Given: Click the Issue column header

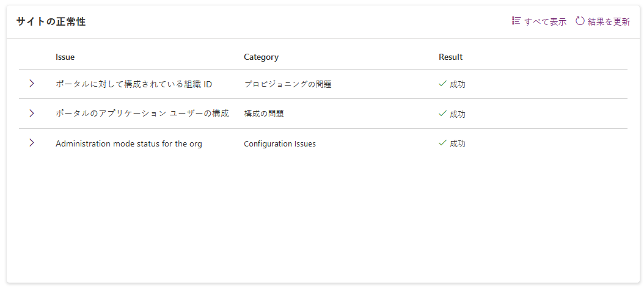Looking at the screenshot, I should 65,57.
